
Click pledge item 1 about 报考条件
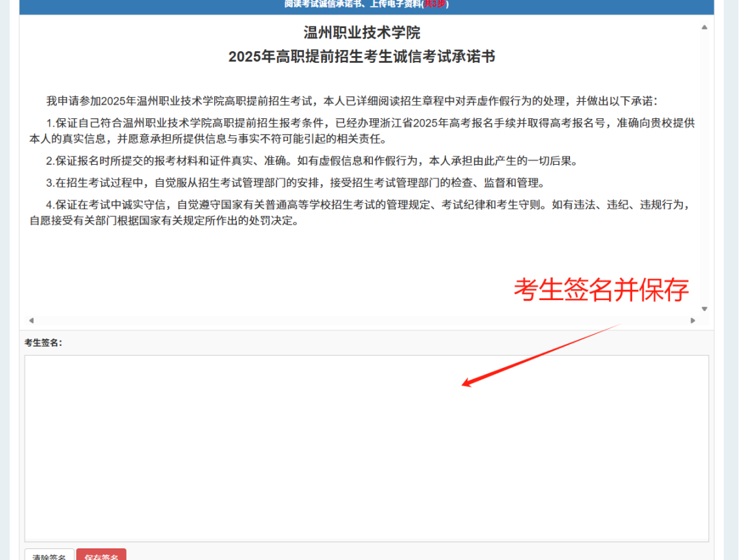pos(361,131)
